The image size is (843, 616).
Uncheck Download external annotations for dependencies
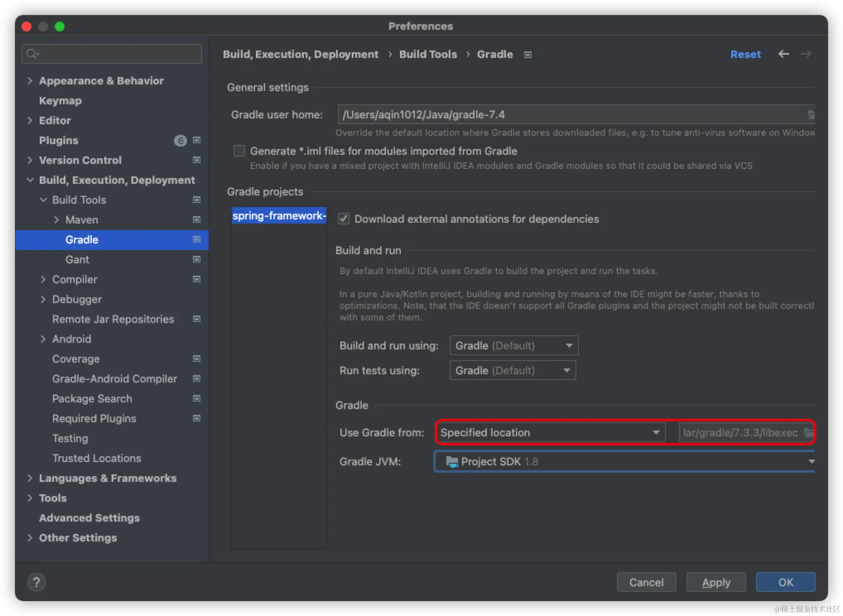[344, 219]
